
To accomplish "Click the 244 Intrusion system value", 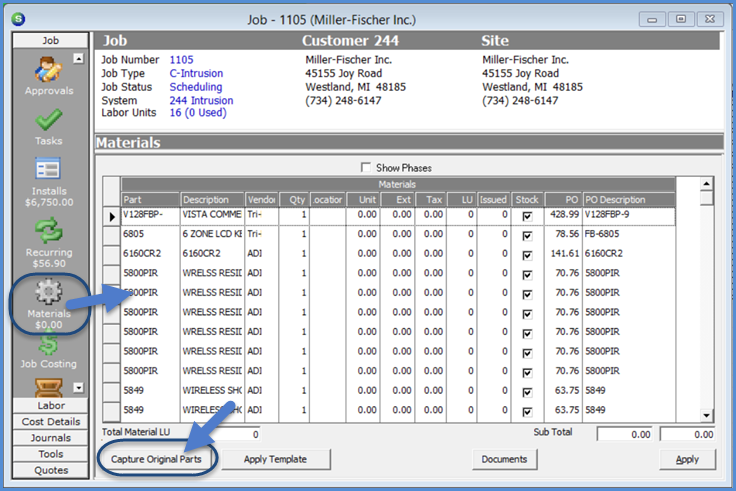I will click(x=201, y=100).
